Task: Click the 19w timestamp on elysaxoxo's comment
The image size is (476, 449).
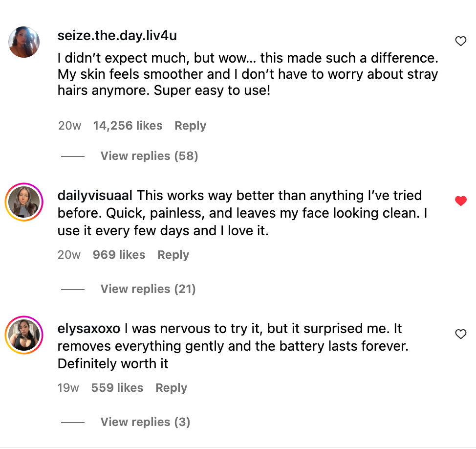Action: [68, 388]
